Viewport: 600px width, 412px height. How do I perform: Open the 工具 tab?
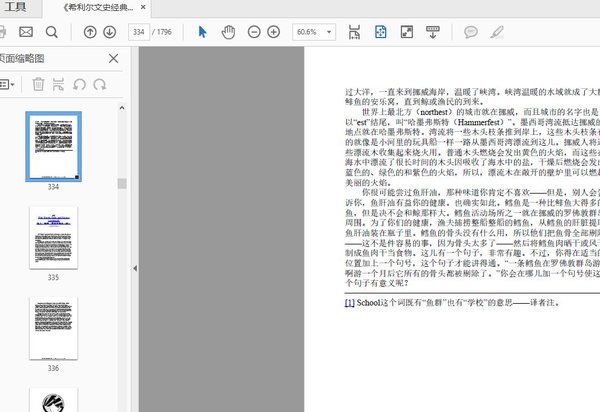[x=17, y=7]
